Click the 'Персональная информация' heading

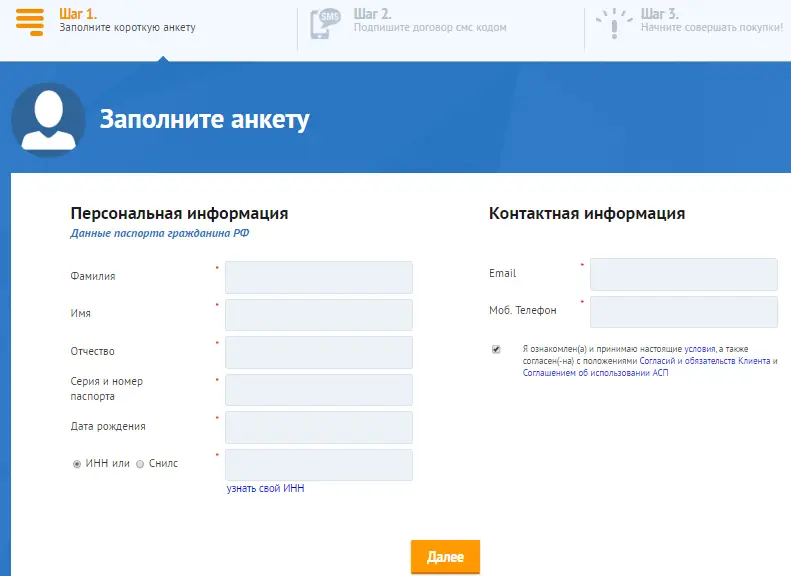pos(179,213)
